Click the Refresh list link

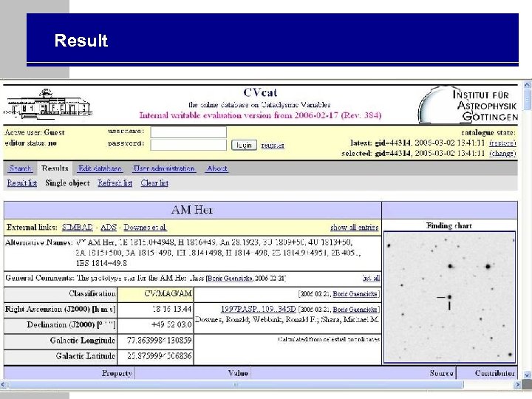pyautogui.click(x=115, y=183)
